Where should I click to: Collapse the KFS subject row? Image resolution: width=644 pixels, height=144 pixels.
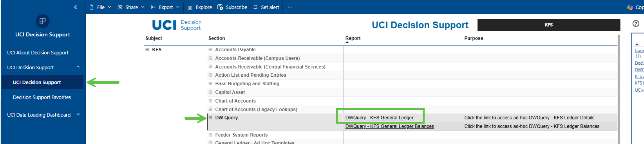tap(147, 50)
